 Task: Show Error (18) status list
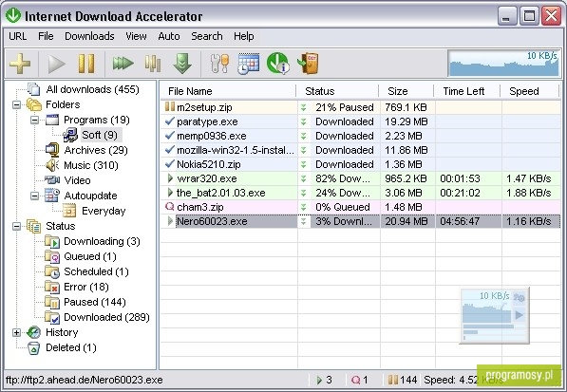click(x=86, y=287)
